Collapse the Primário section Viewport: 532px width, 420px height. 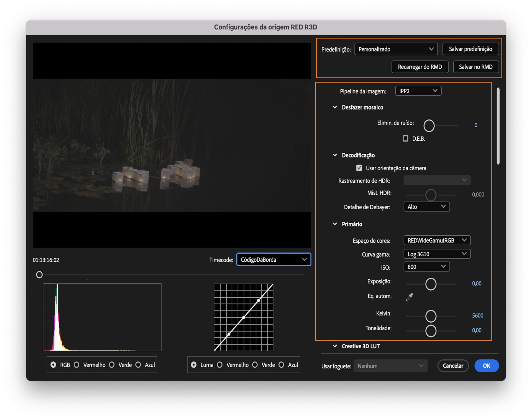tap(335, 224)
